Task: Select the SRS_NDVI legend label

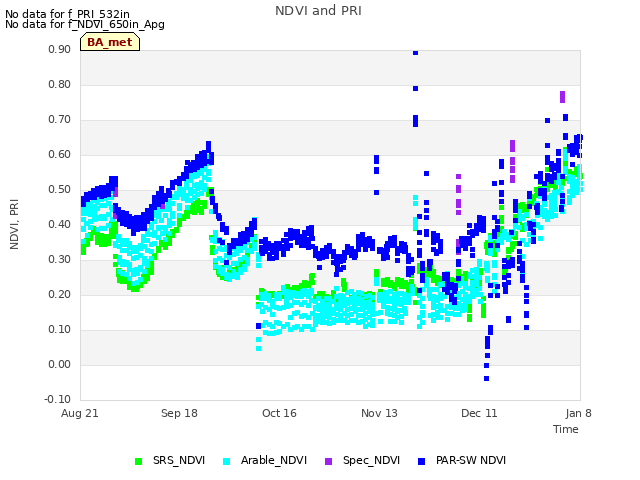Action: click(179, 460)
